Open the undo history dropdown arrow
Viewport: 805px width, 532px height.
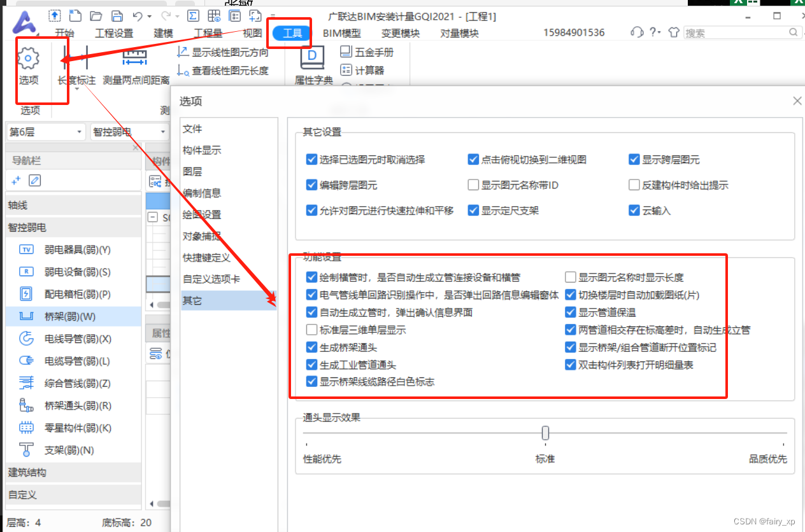150,16
